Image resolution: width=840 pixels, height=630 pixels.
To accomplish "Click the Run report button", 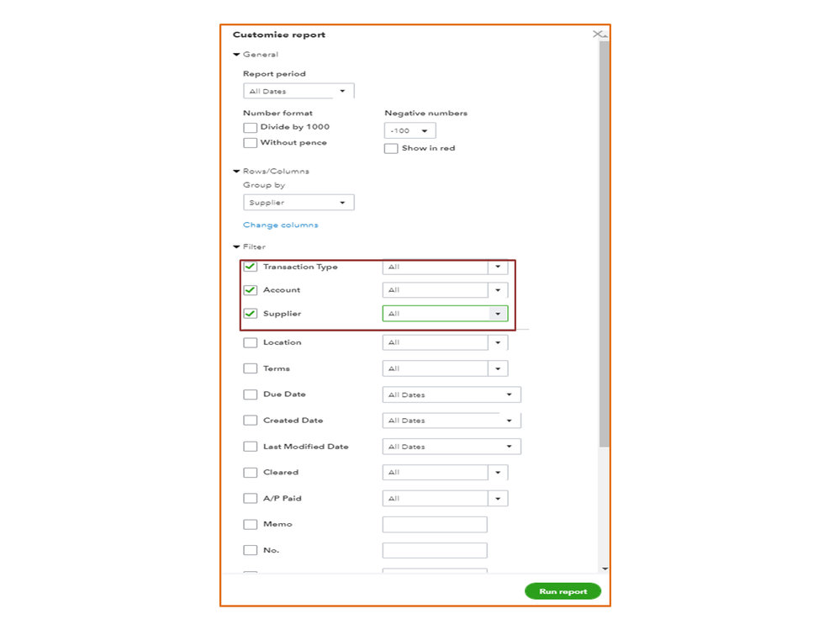I will pyautogui.click(x=563, y=591).
